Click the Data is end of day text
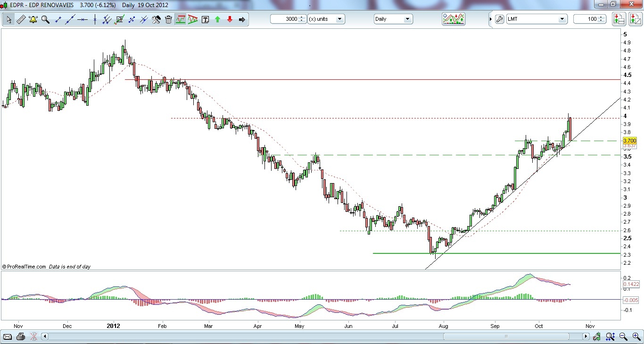This screenshot has height=344, width=644. click(70, 267)
